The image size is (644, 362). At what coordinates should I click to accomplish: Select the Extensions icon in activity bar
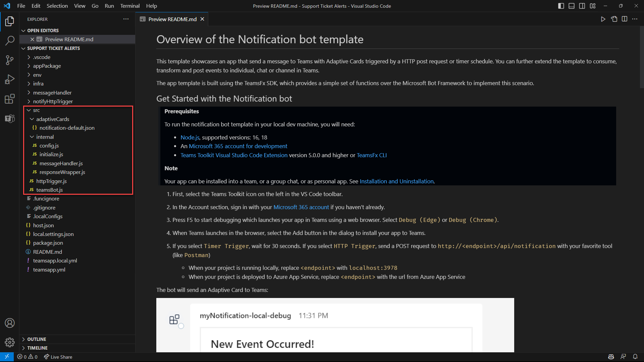(x=10, y=99)
